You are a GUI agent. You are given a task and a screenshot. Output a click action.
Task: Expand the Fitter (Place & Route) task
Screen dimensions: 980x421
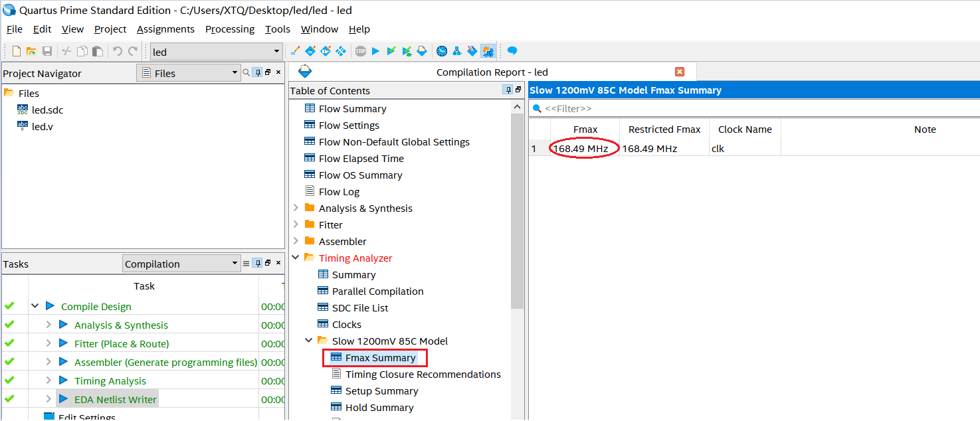tap(48, 343)
